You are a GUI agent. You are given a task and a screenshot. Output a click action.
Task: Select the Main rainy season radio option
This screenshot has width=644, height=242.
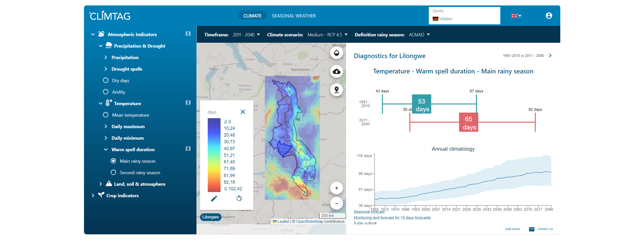[x=113, y=161]
